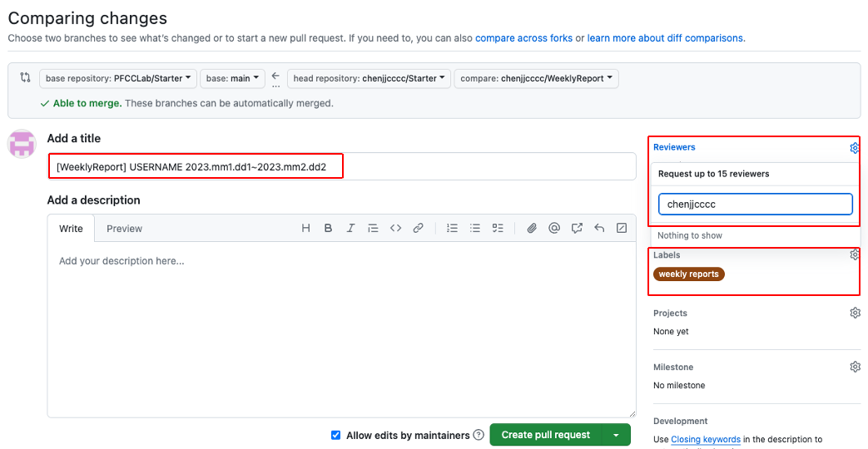The width and height of the screenshot is (868, 449).
Task: Click the Labels heading text
Action: [x=667, y=255]
